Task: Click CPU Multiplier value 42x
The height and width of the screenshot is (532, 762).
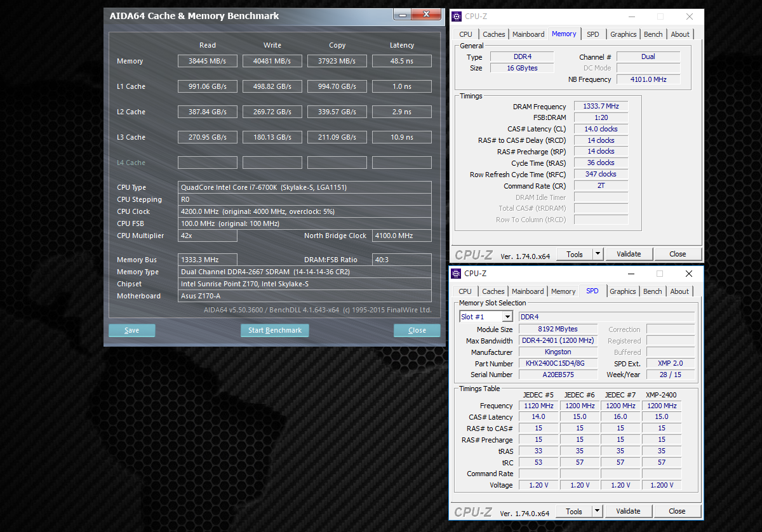Action: pos(208,236)
